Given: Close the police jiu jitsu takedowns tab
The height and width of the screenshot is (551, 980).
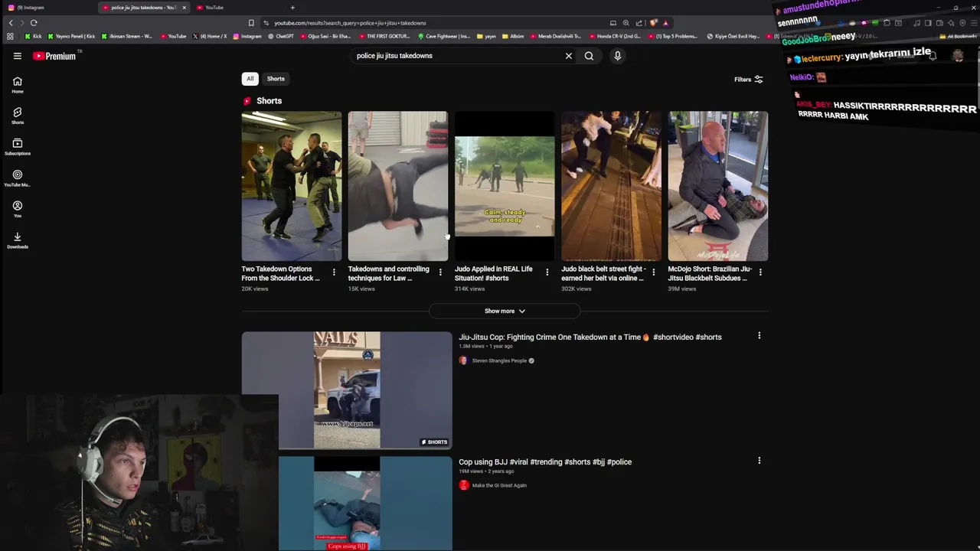Looking at the screenshot, I should tap(184, 8).
